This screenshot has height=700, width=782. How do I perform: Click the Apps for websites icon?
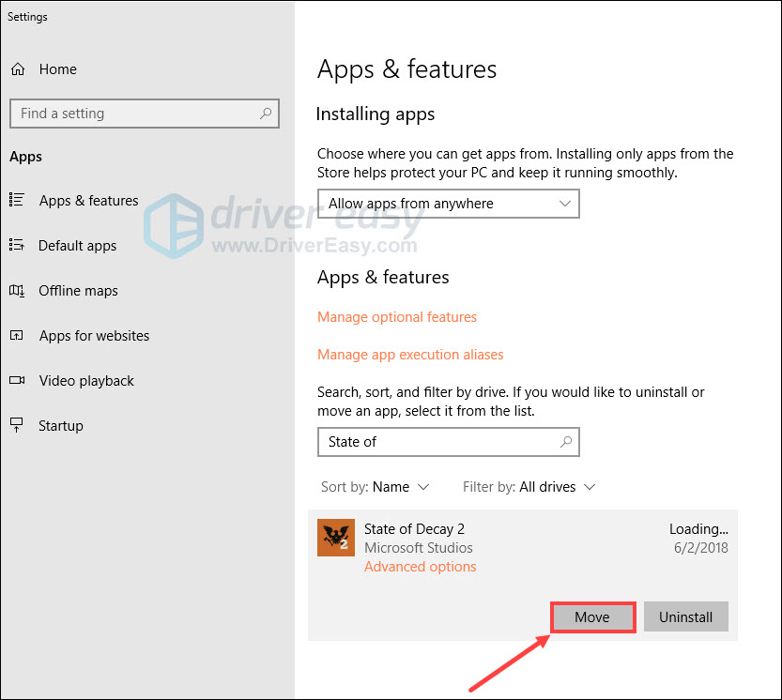tap(17, 336)
